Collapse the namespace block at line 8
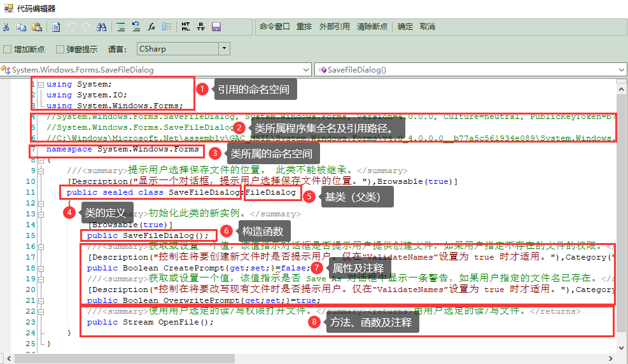The width and height of the screenshot is (628, 364). (x=41, y=160)
